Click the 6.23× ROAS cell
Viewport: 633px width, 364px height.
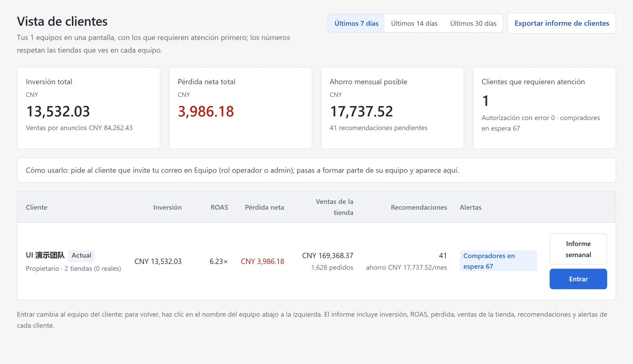pyautogui.click(x=219, y=261)
